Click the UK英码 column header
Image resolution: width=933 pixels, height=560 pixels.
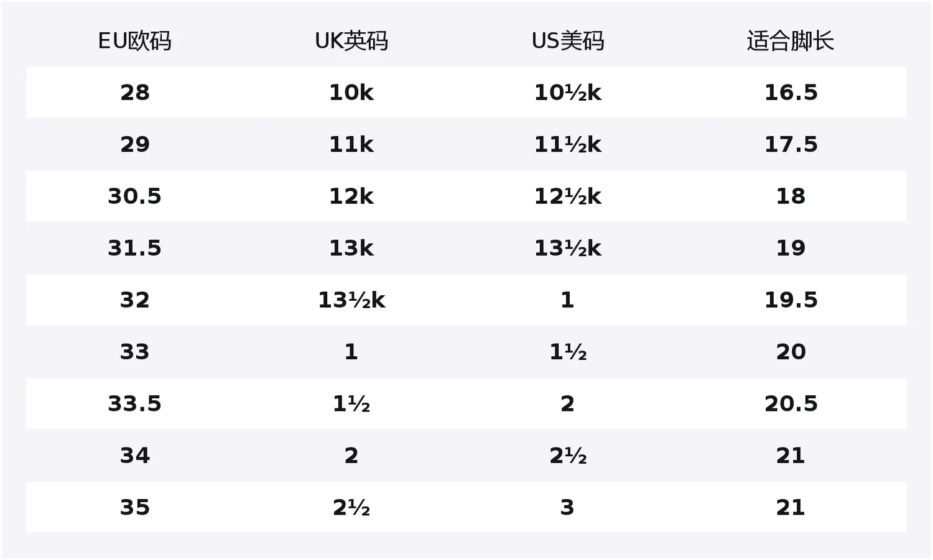pyautogui.click(x=351, y=41)
